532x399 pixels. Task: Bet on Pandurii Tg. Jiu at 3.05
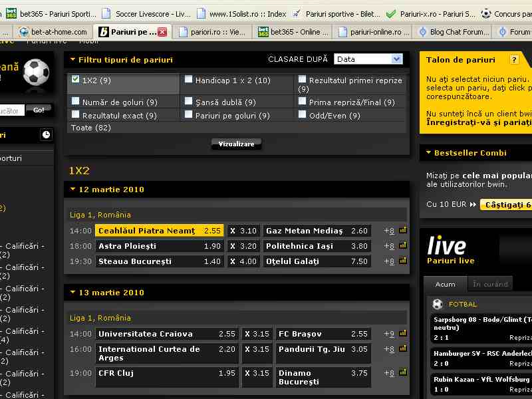(x=323, y=353)
